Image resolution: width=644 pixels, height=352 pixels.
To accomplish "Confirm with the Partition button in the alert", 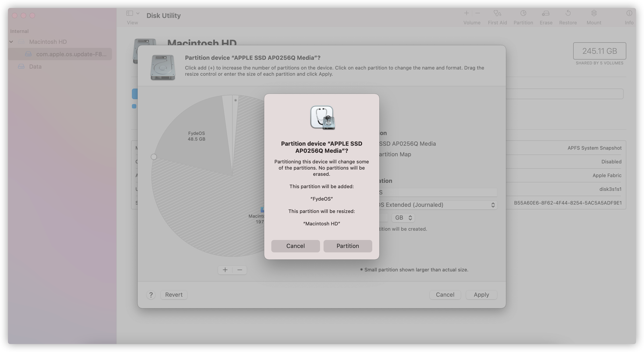I will pos(347,246).
